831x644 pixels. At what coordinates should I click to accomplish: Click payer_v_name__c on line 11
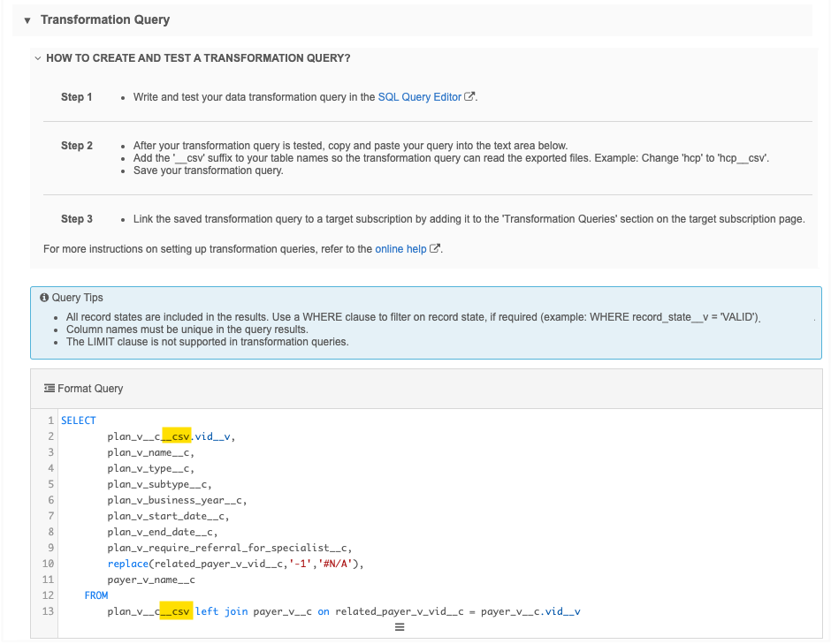(151, 580)
